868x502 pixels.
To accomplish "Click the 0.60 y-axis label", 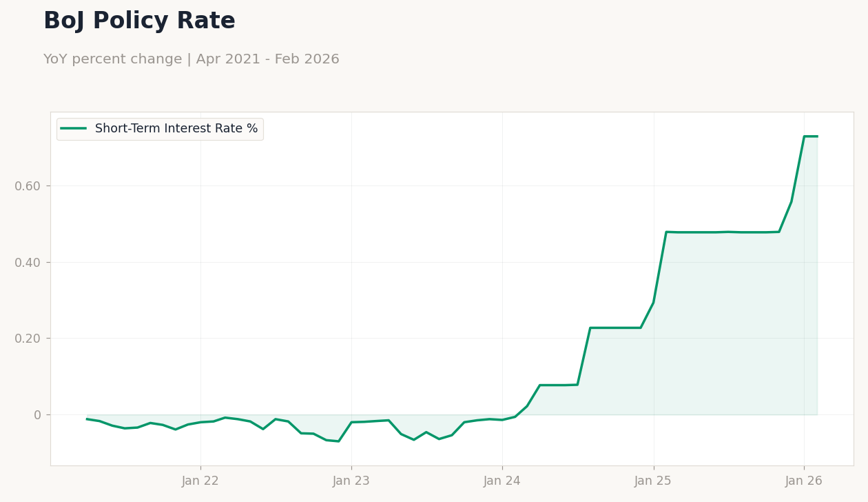I will click(x=28, y=186).
